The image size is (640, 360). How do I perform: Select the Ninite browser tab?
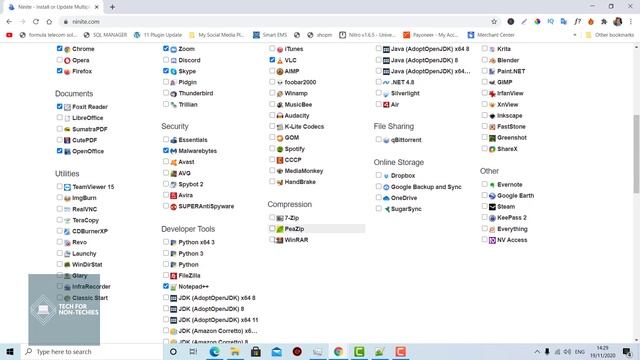(53, 7)
